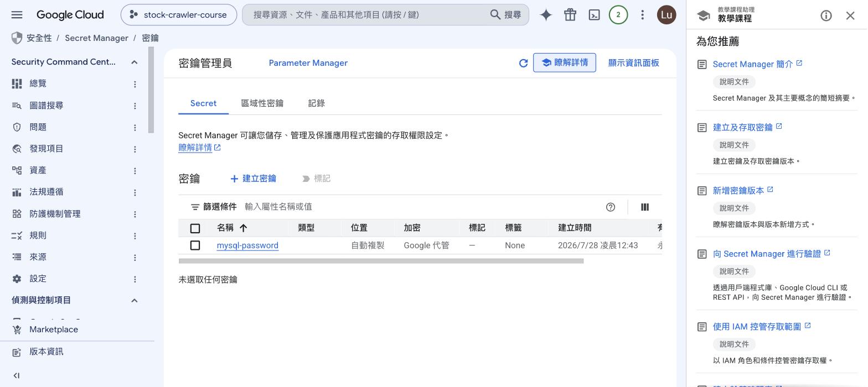Click the search magnifier 搜尋 button

(x=505, y=15)
